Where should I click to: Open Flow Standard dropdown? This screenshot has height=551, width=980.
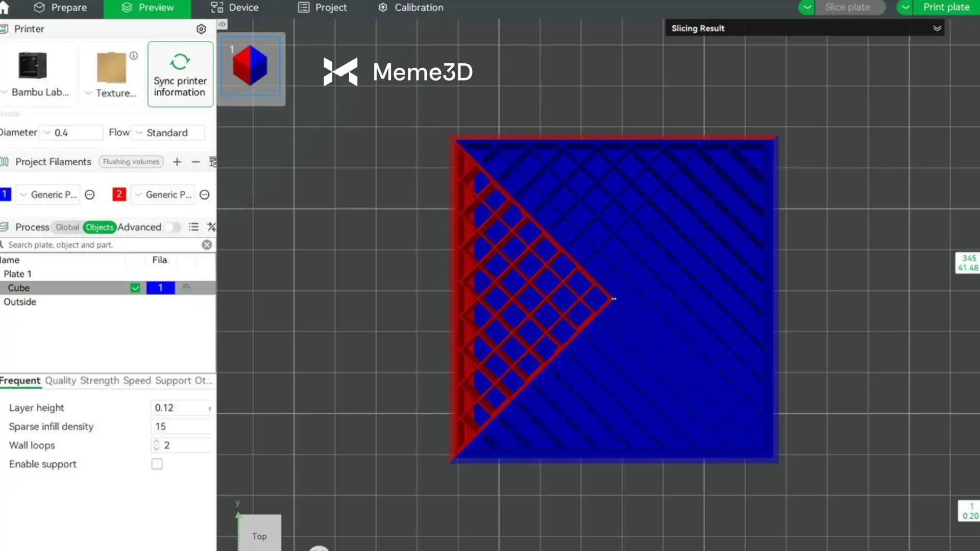168,133
